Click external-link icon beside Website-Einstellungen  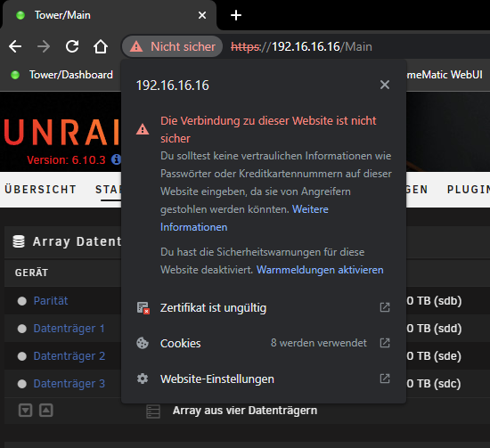[x=385, y=379]
